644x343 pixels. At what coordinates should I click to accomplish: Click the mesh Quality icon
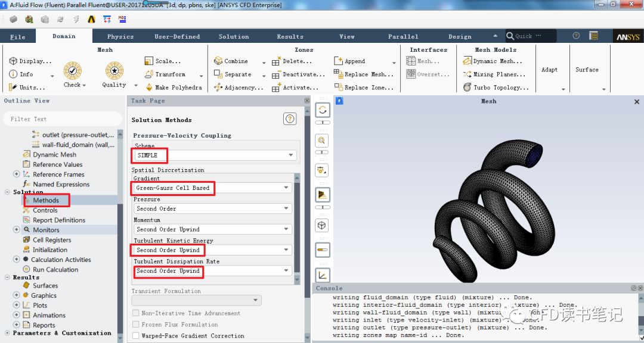(x=114, y=71)
